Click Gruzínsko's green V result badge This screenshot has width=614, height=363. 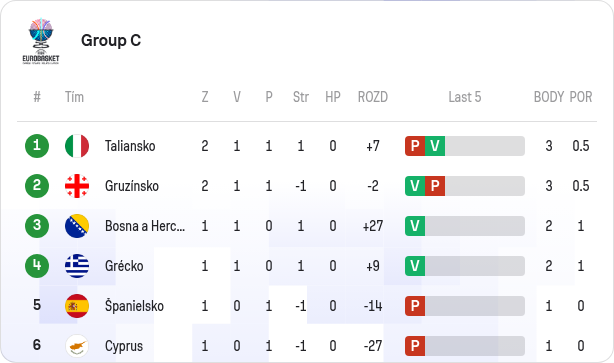tap(415, 186)
